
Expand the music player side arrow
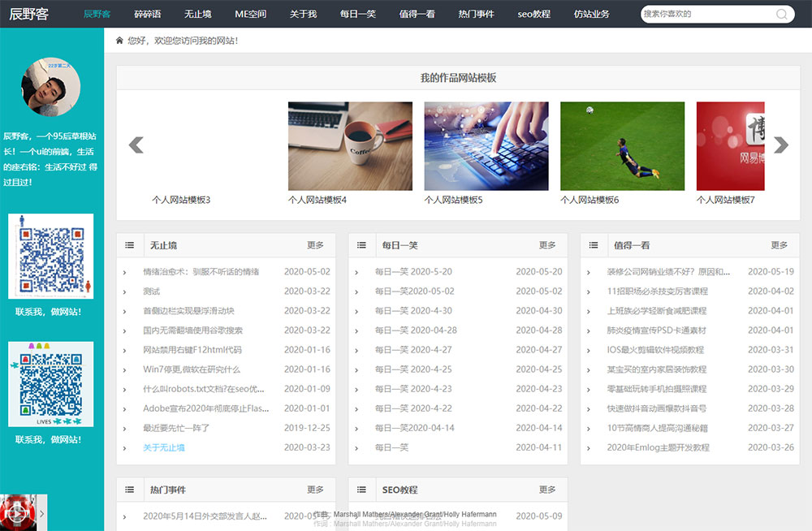pyautogui.click(x=42, y=513)
